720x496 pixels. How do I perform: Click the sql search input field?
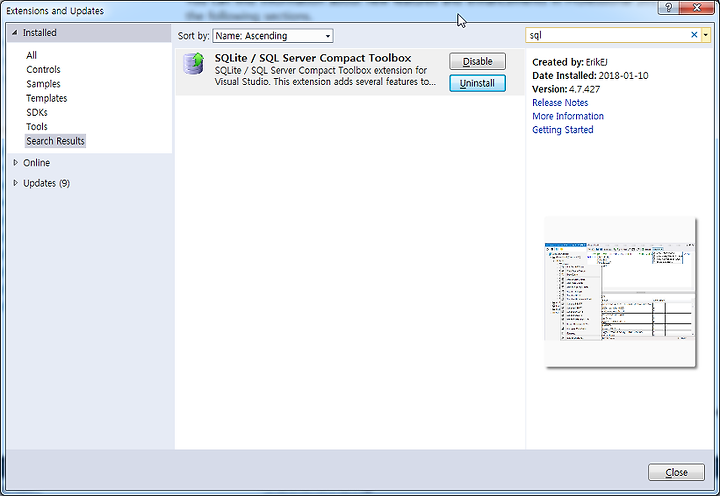607,35
